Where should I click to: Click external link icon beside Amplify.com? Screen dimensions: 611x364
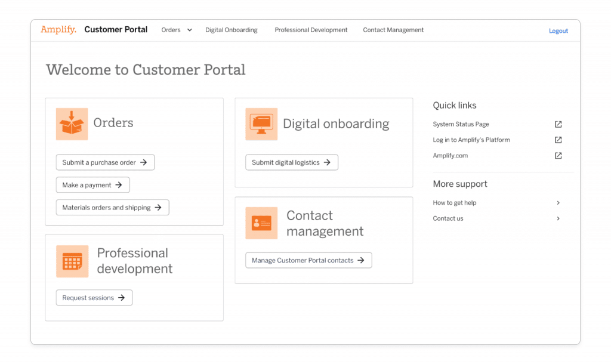[x=558, y=155]
